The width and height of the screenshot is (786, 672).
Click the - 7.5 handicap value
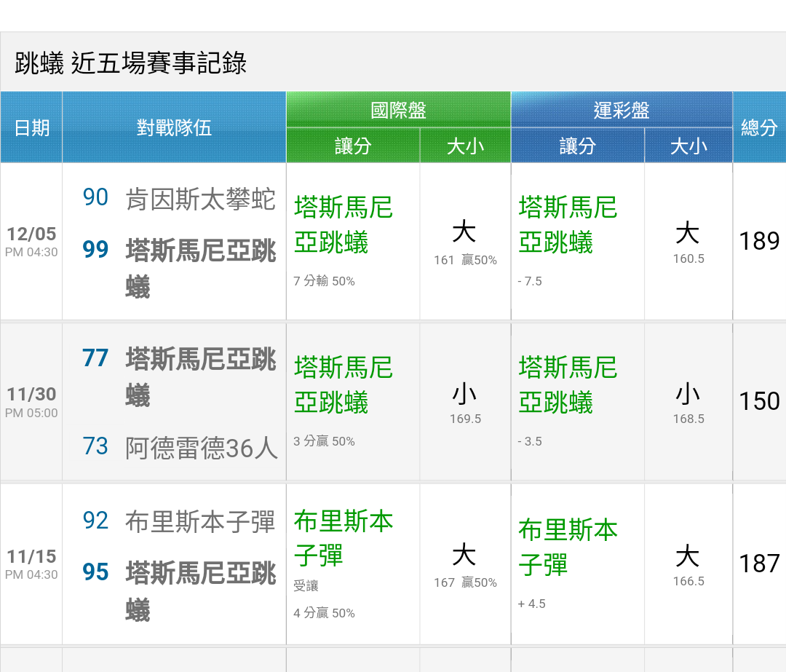[530, 281]
